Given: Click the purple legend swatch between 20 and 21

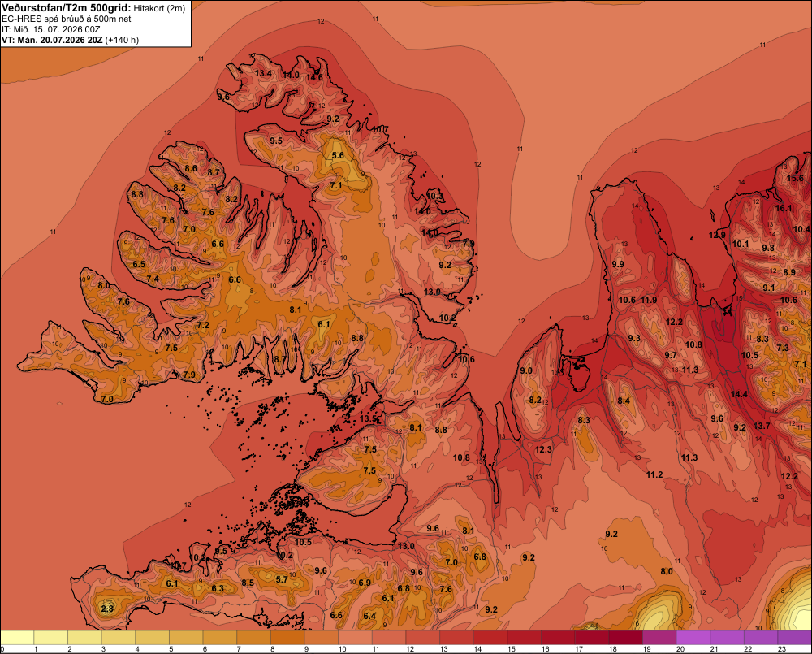Looking at the screenshot, I should 693,638.
